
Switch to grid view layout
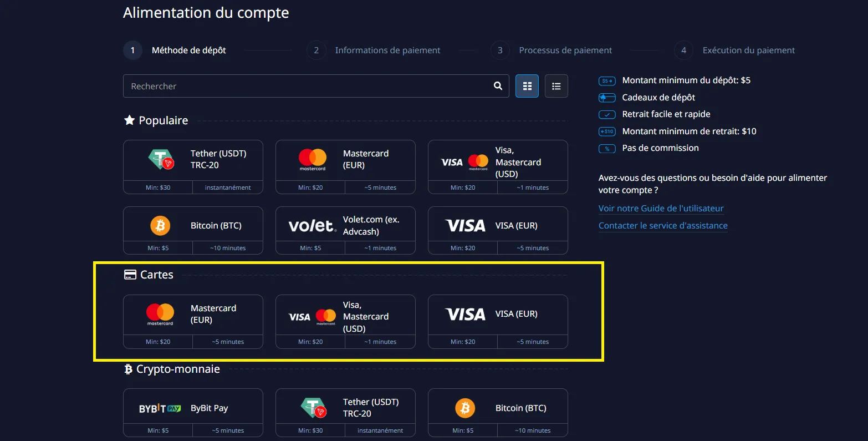coord(527,86)
